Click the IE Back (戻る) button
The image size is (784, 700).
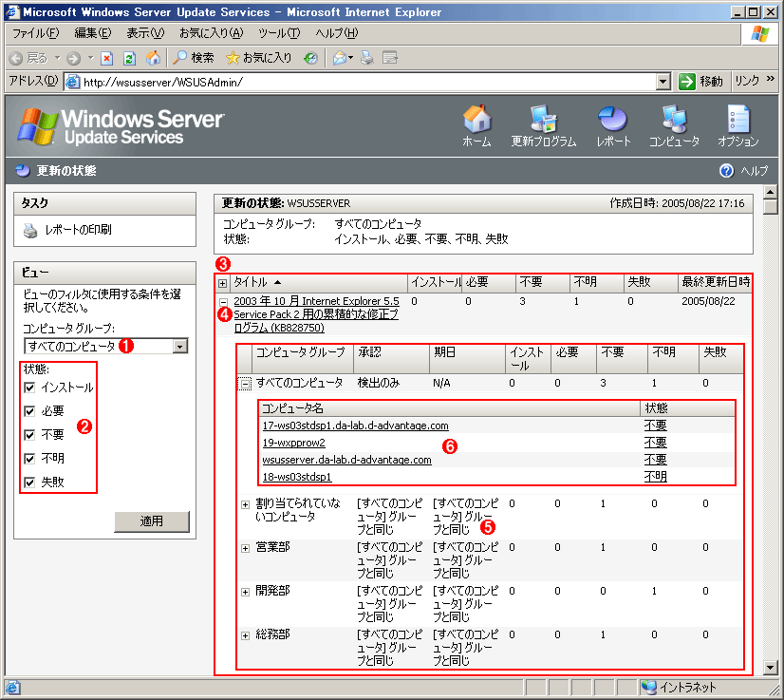[28, 59]
